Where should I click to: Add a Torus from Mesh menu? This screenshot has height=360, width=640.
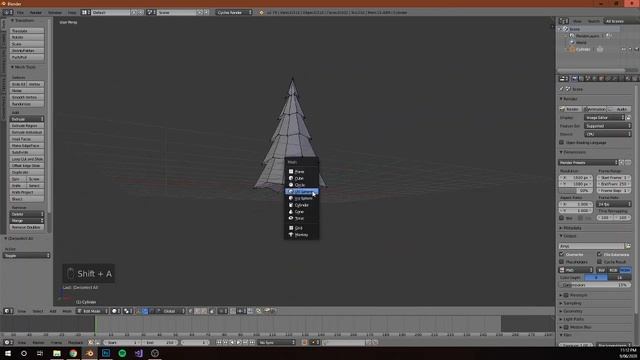coord(302,218)
